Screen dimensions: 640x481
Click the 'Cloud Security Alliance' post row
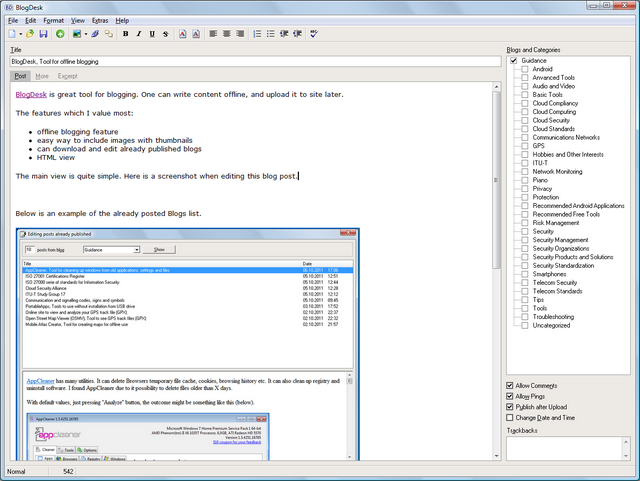[188, 288]
